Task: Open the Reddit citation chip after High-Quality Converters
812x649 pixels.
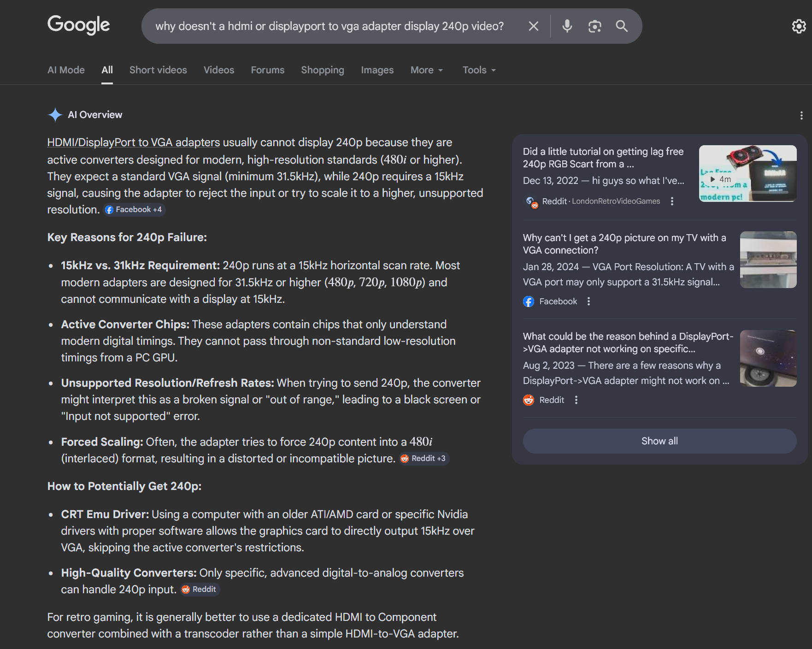Action: coord(200,590)
